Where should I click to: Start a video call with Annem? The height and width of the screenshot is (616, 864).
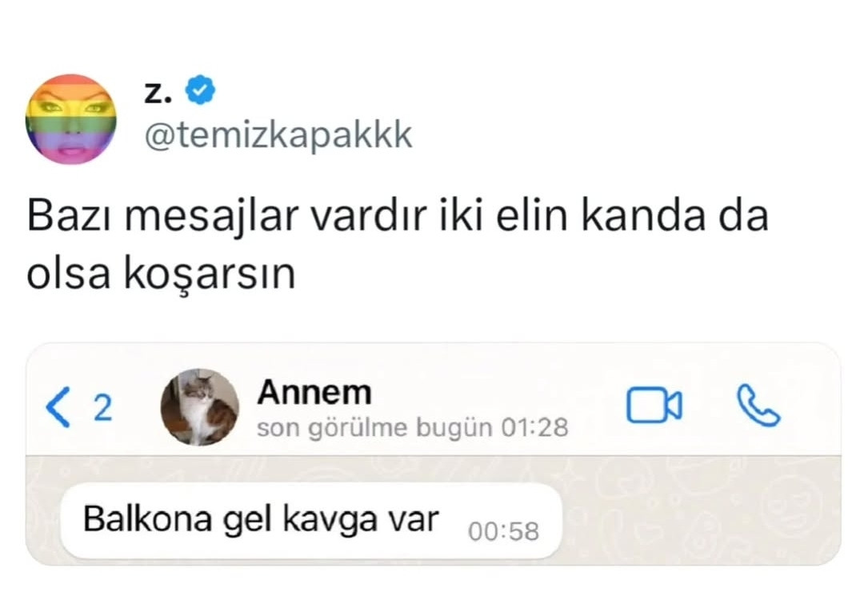(x=654, y=406)
